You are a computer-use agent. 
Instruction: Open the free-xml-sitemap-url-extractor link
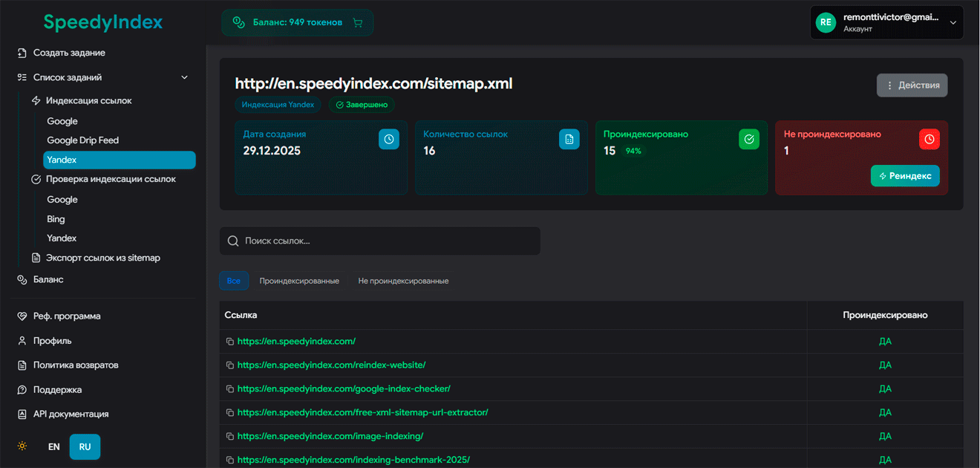point(362,412)
